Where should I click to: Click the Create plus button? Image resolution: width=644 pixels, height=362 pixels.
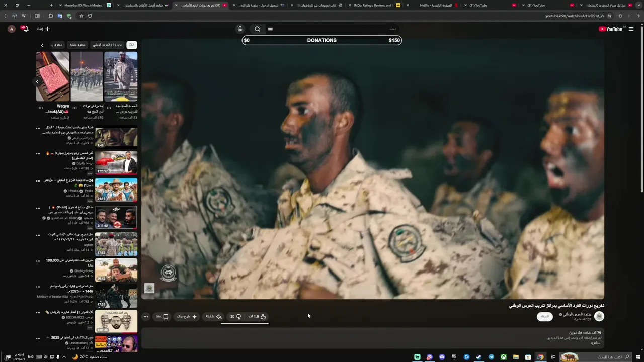pyautogui.click(x=44, y=29)
